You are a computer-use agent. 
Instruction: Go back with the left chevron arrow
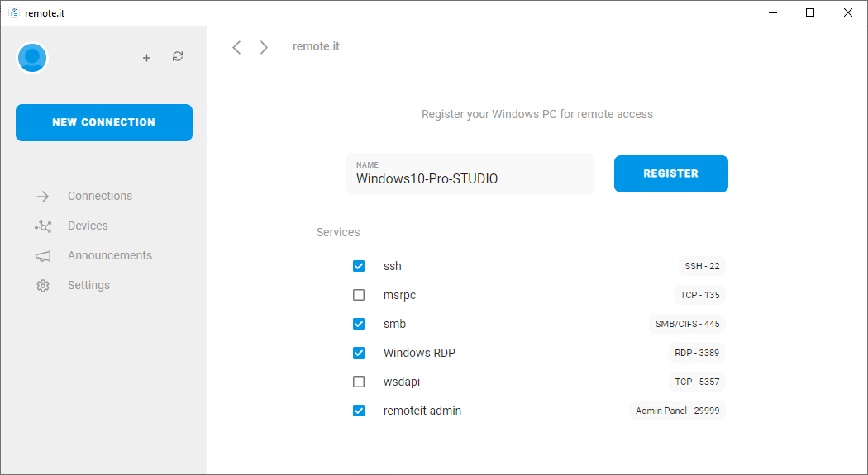click(x=236, y=48)
